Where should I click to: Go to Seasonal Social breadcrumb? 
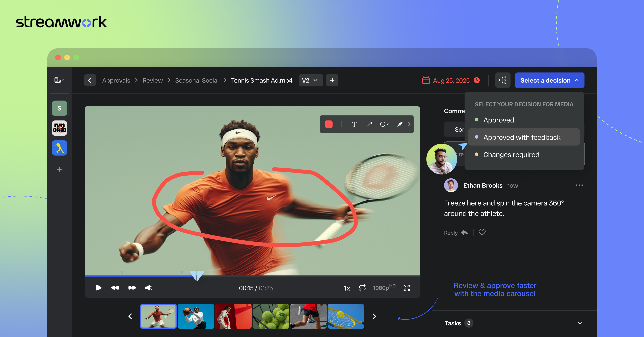[x=197, y=80]
